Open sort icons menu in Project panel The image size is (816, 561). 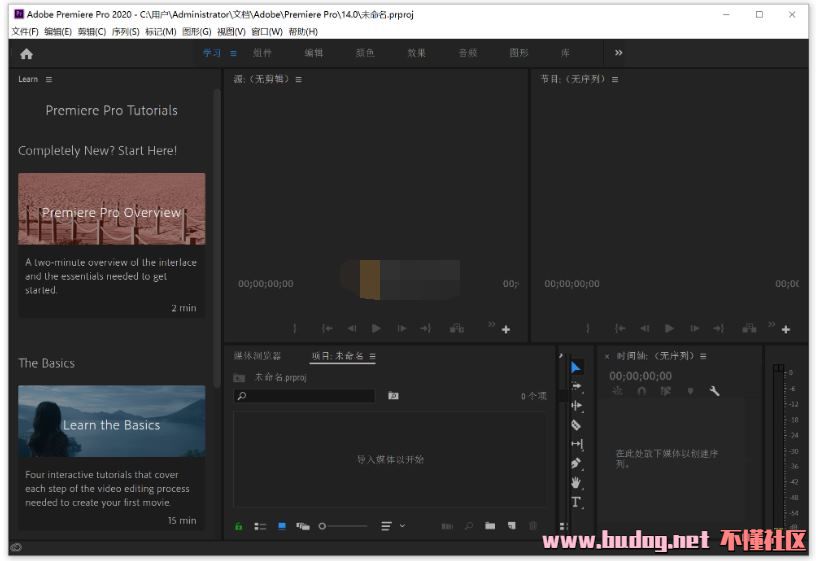click(386, 526)
